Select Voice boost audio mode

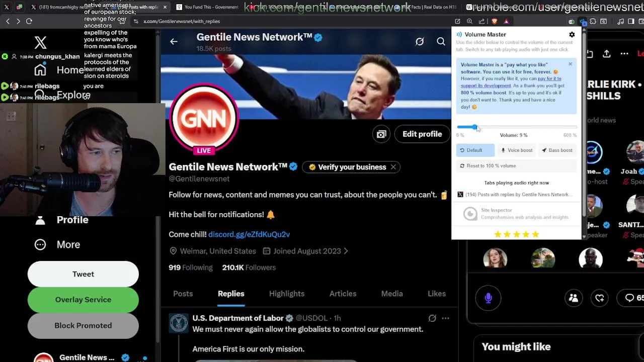tap(516, 150)
